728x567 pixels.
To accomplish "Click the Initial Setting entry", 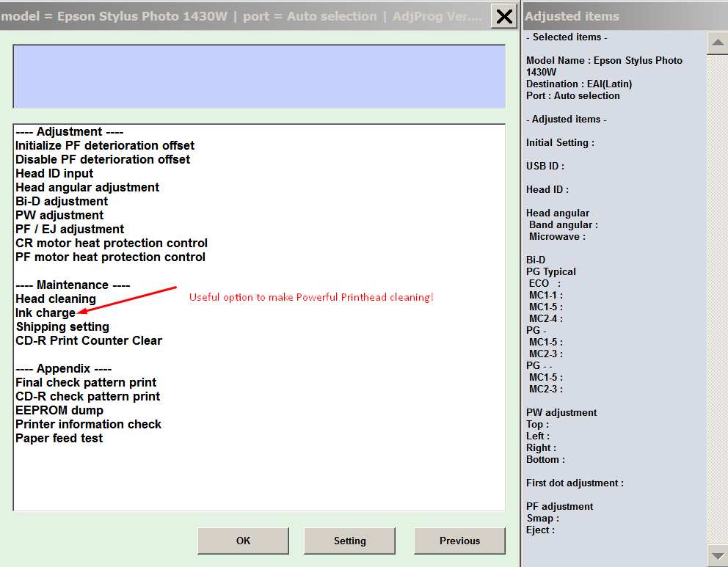I will click(560, 143).
